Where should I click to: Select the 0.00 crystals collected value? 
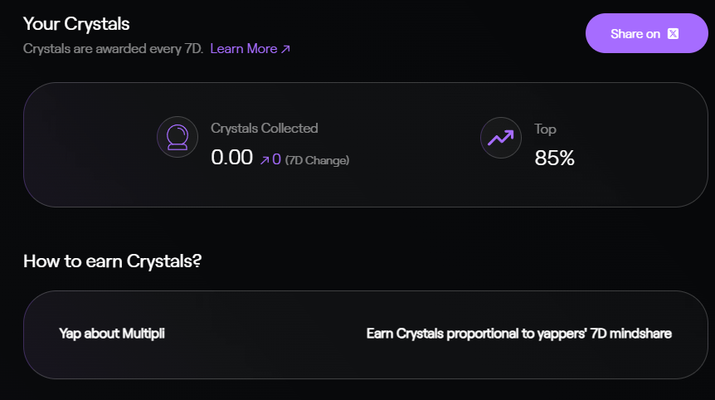click(x=232, y=157)
